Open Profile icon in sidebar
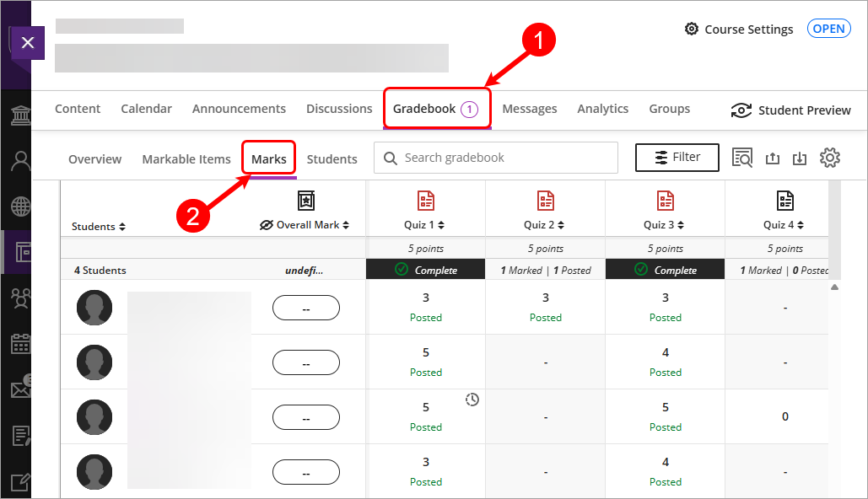The width and height of the screenshot is (868, 499). [x=20, y=161]
